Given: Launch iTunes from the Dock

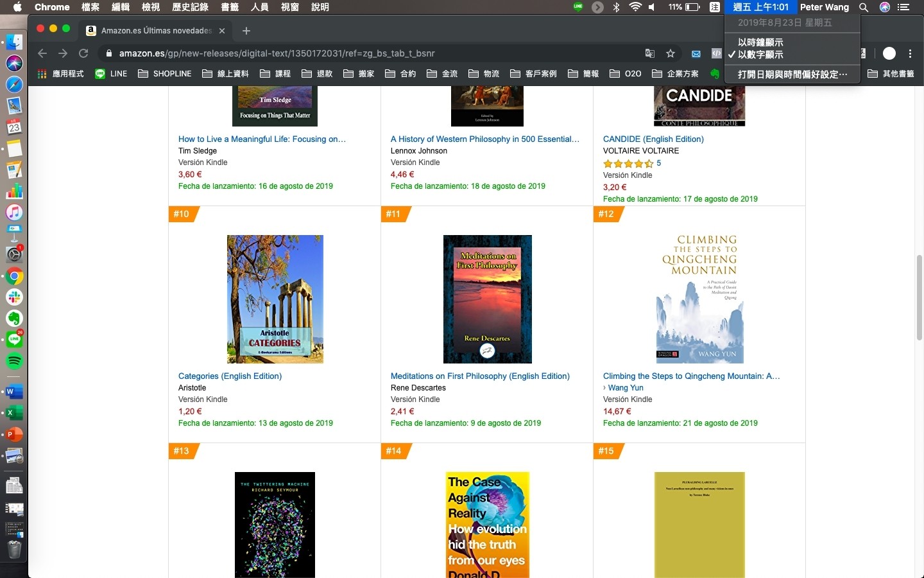Looking at the screenshot, I should (x=14, y=212).
